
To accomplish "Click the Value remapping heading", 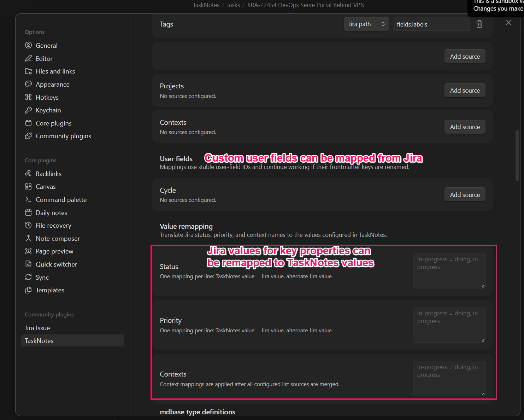I will 186,226.
